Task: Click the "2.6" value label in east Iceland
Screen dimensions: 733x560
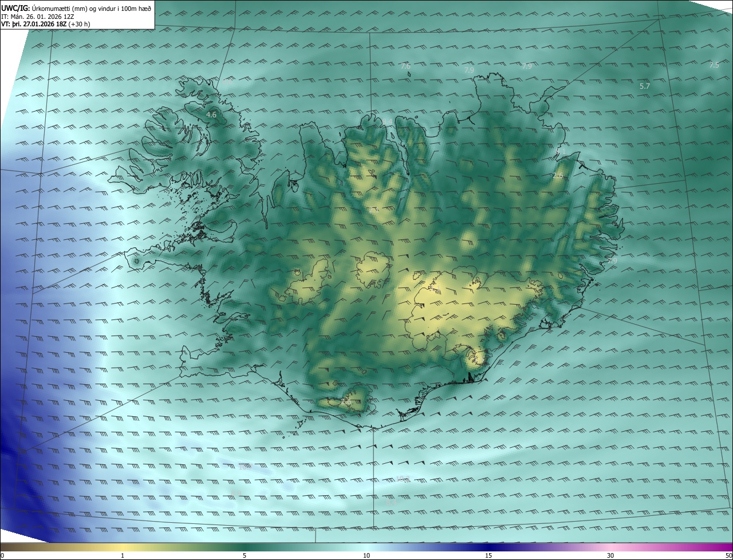Action: (558, 176)
